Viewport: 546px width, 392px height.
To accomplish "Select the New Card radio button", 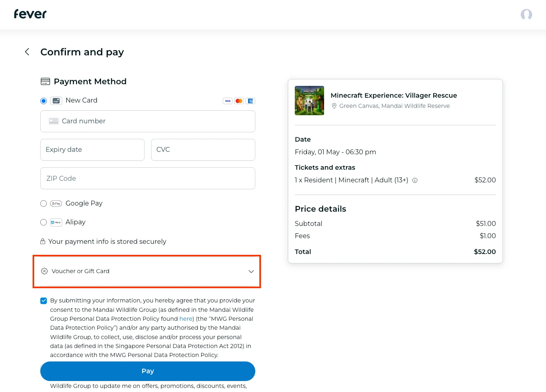I will coord(44,101).
